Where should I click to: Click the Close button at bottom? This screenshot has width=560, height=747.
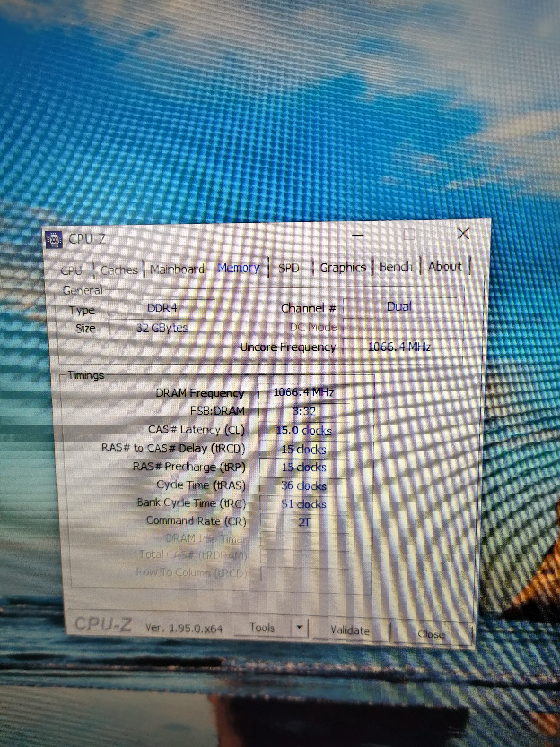click(x=431, y=634)
